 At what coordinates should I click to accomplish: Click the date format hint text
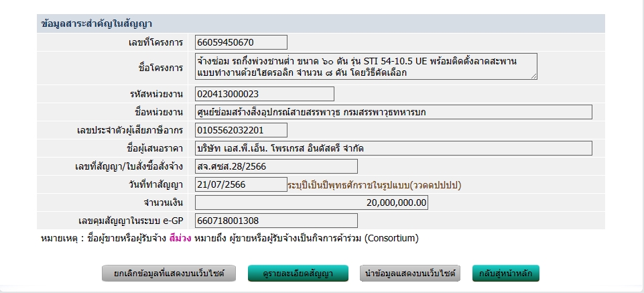(x=375, y=185)
